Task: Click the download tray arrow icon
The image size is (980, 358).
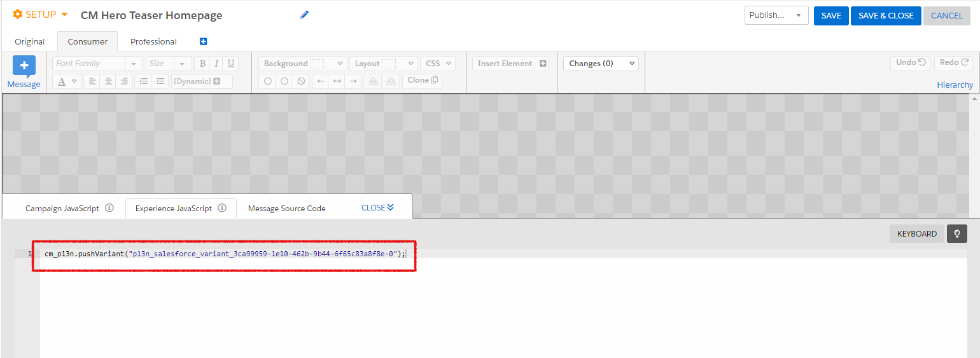Action: [391, 81]
